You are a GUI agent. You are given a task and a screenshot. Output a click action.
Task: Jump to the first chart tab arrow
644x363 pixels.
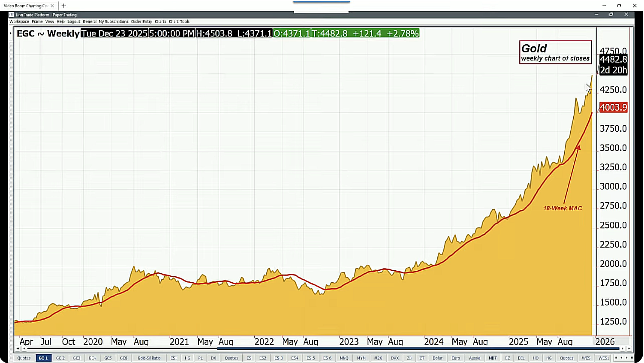(x=616, y=358)
